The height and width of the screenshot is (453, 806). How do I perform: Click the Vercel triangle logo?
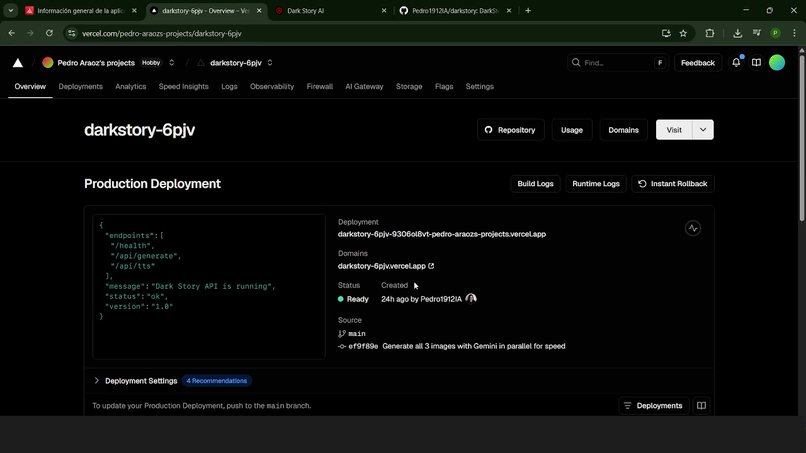point(17,63)
